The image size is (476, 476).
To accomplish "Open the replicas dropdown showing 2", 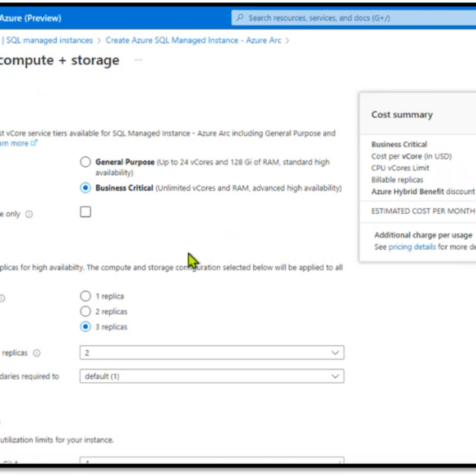I will [212, 353].
